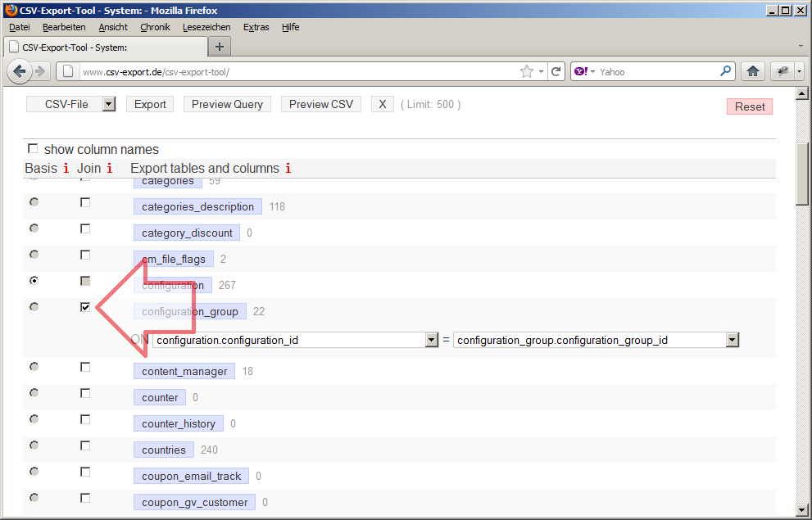812x520 pixels.
Task: Expand the configuration_group.configuration_group_id dropdown
Action: coord(733,340)
